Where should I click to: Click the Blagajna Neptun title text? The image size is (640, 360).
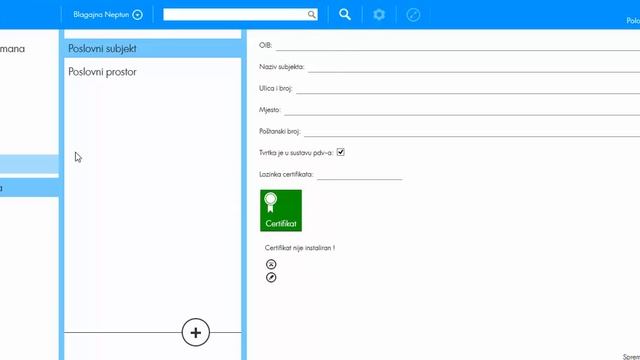[x=101, y=15]
